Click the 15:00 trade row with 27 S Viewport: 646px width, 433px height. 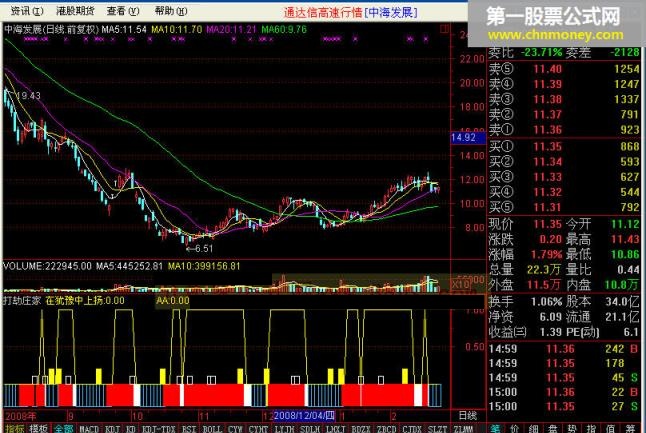click(564, 406)
